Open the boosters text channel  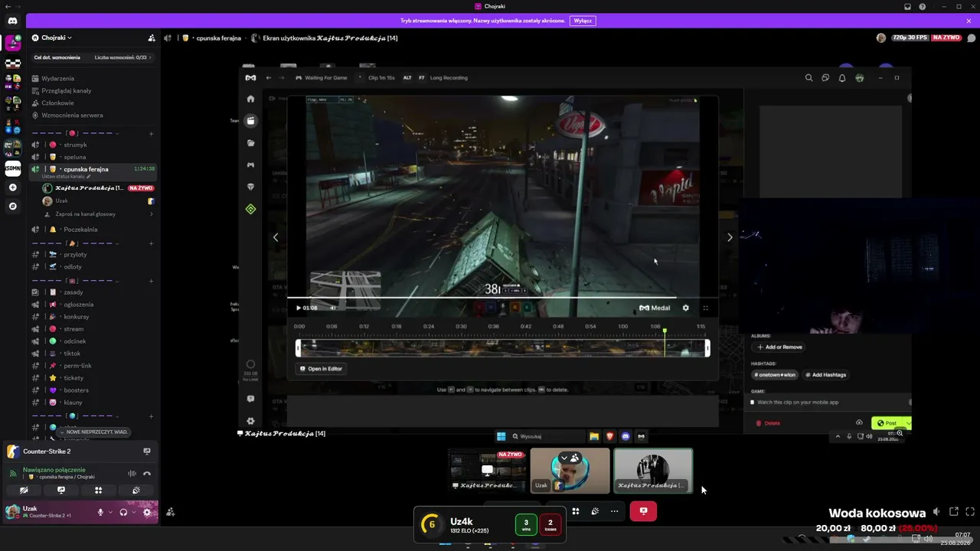(x=93, y=390)
